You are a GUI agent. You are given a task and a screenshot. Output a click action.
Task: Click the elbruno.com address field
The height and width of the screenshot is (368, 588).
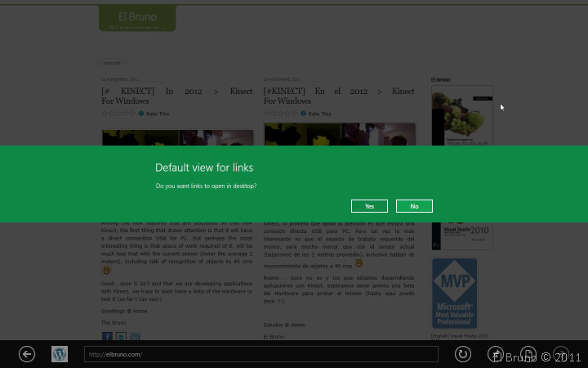261,354
